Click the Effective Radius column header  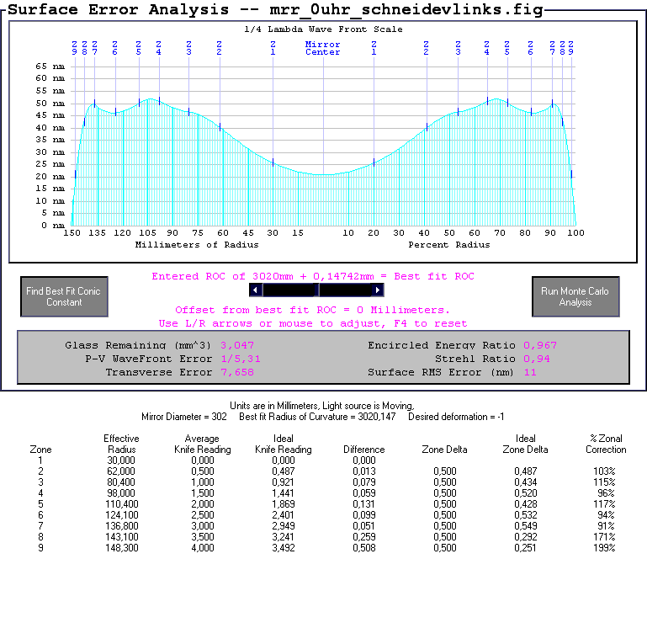click(x=121, y=444)
